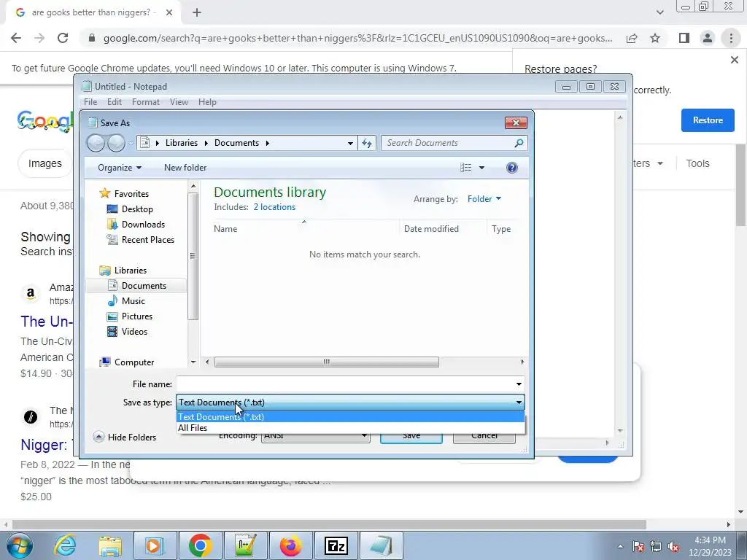
Task: Click the file list horizontal scrollbar thumb
Action: point(326,362)
